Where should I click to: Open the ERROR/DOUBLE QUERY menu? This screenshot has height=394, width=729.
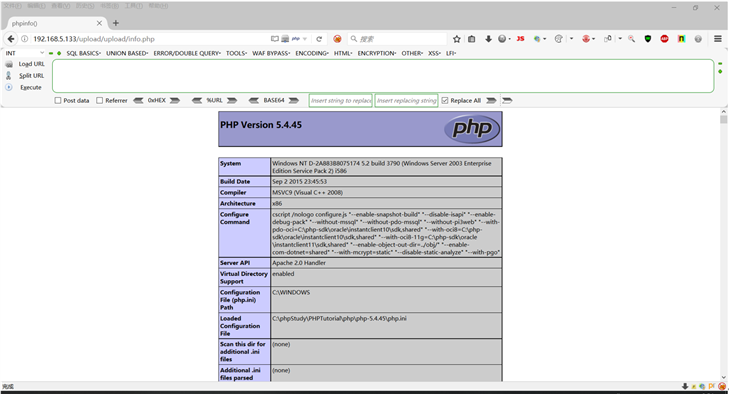(187, 53)
